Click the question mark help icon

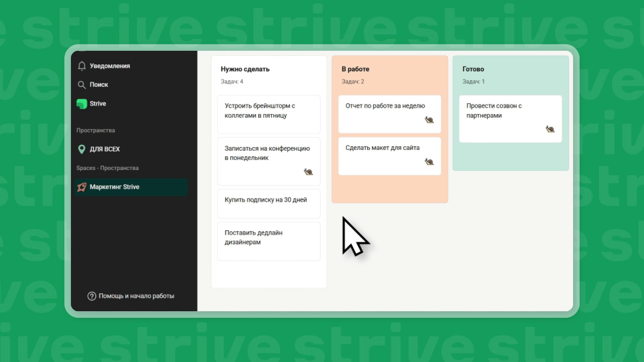(92, 296)
